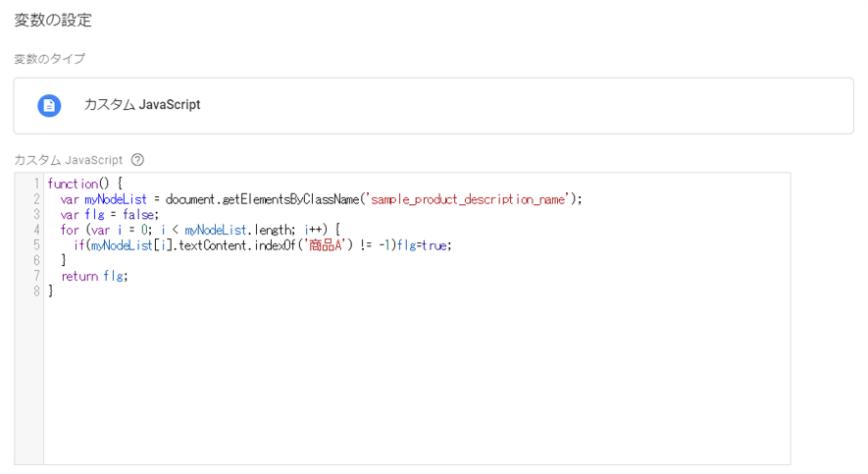Click the 変数のタイプ section label

[x=49, y=59]
